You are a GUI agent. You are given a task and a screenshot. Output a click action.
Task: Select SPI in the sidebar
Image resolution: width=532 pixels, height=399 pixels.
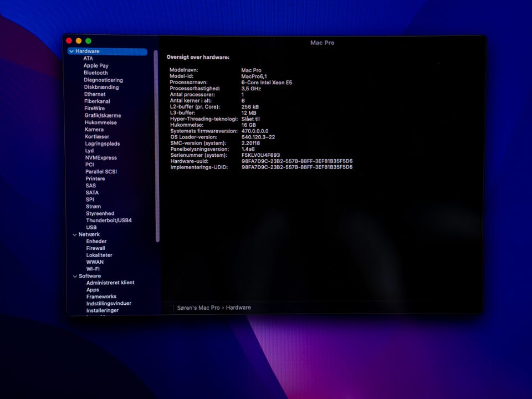pos(90,199)
